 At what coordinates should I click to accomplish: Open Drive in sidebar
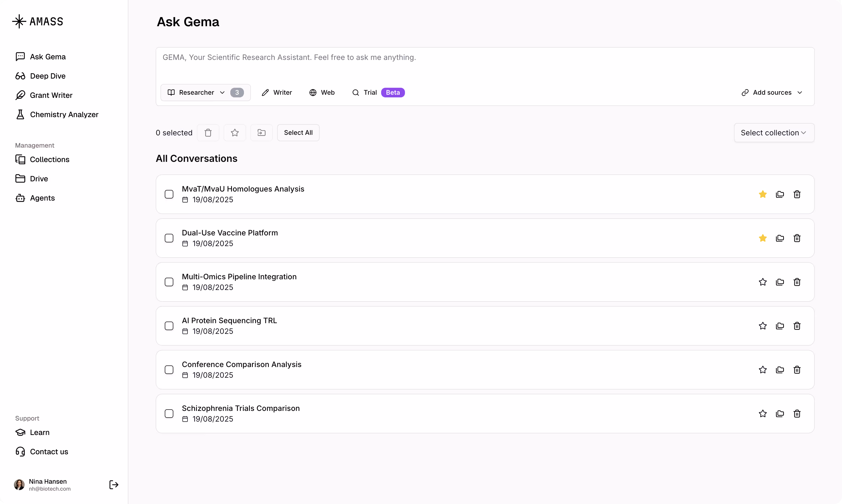click(32, 179)
